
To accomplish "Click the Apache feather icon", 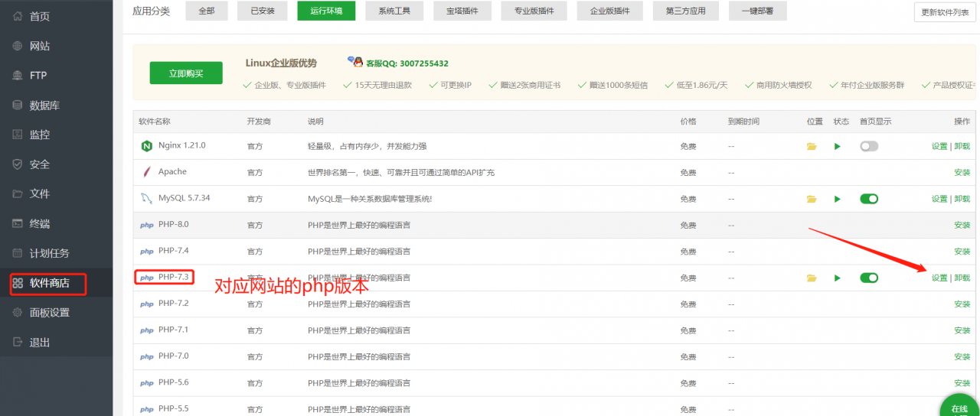I will point(146,172).
